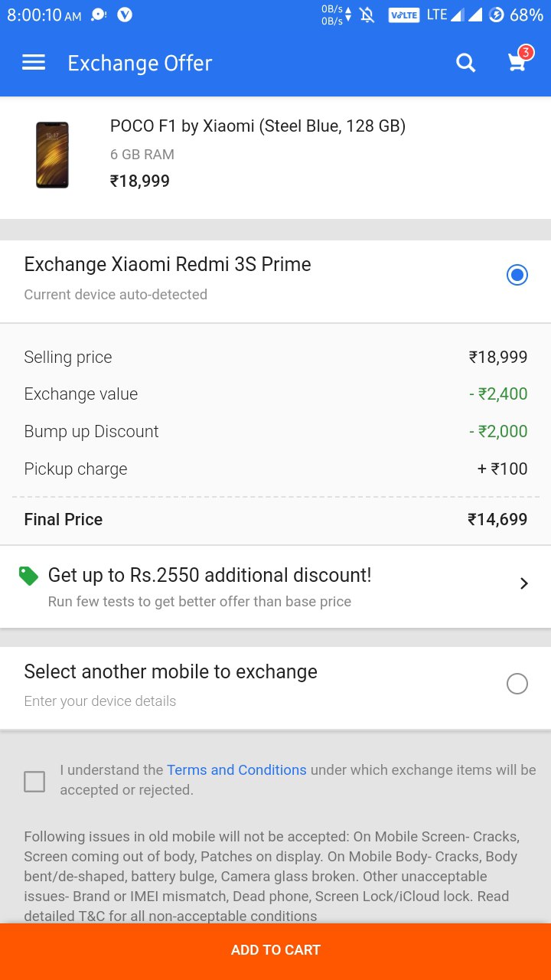The image size is (551, 980).
Task: Open the Terms and Conditions link
Action: click(x=236, y=770)
